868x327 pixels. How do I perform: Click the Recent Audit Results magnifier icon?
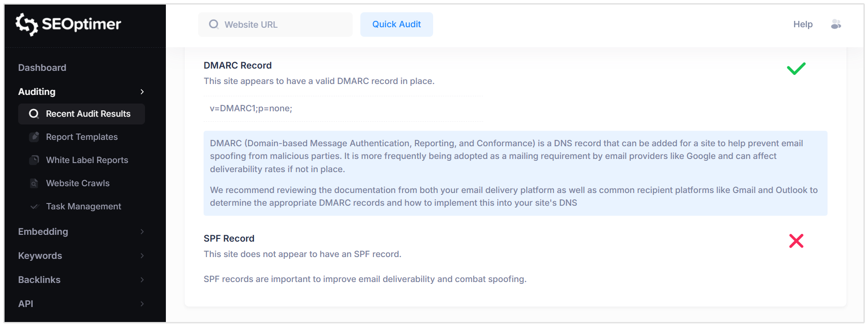(x=34, y=114)
